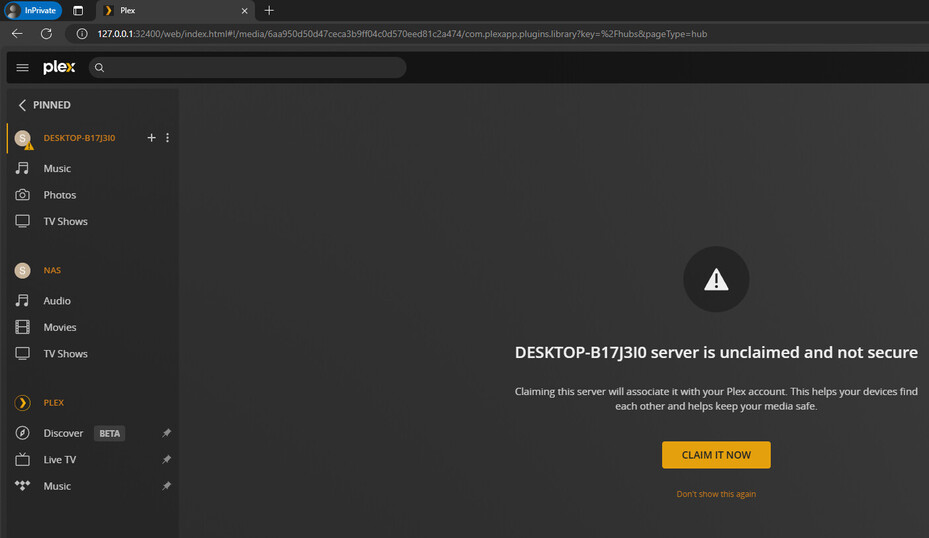Open the tab actions menu icon
The image size is (929, 538).
(78, 11)
